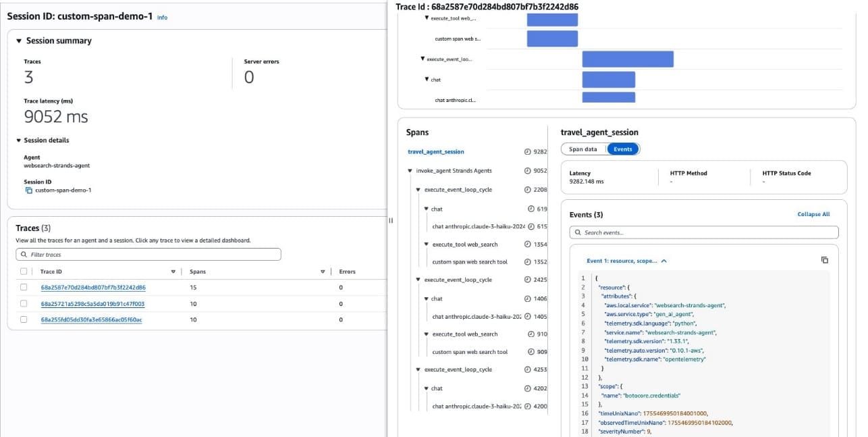This screenshot has height=437, width=868.
Task: Click the magnifier icon in Filter traces
Action: click(x=24, y=255)
